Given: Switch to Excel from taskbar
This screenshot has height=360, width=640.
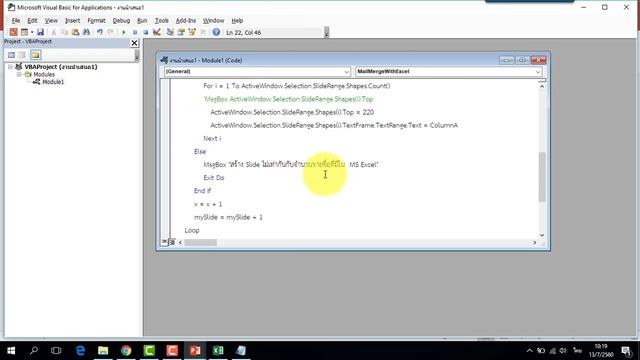Looking at the screenshot, I should [x=218, y=351].
